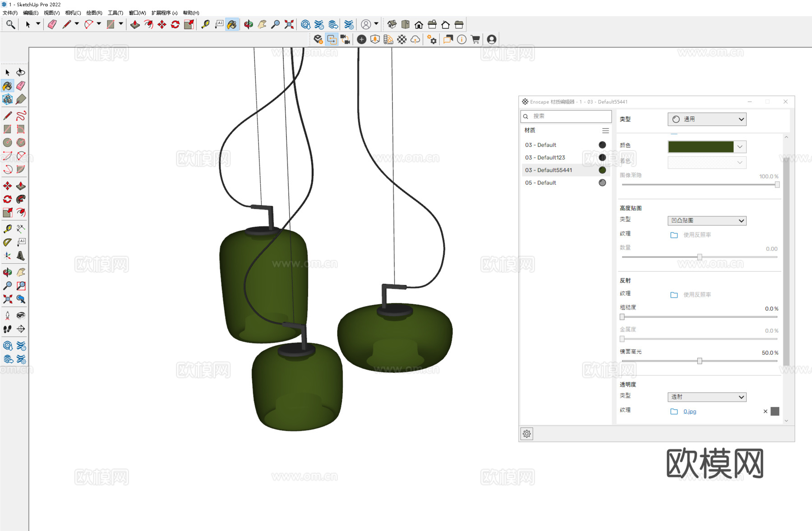Click the gray 0.jpg texture thumbnail

click(775, 411)
